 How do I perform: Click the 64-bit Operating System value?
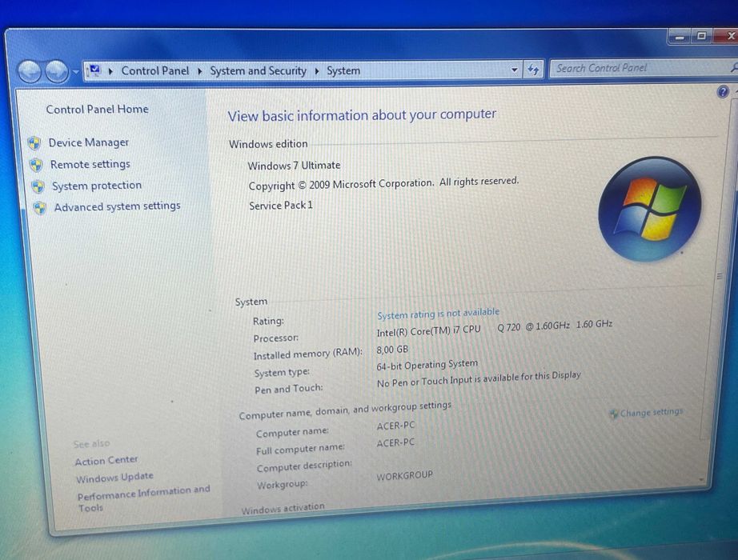pos(427,365)
